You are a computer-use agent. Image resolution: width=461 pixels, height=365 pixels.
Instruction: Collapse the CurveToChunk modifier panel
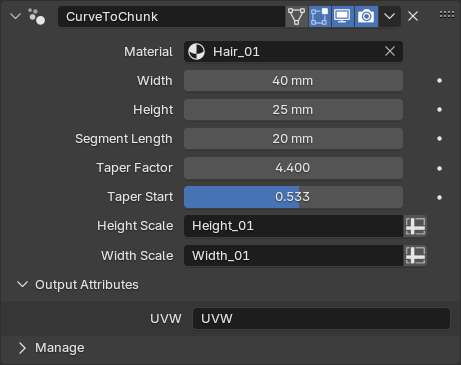pos(15,16)
